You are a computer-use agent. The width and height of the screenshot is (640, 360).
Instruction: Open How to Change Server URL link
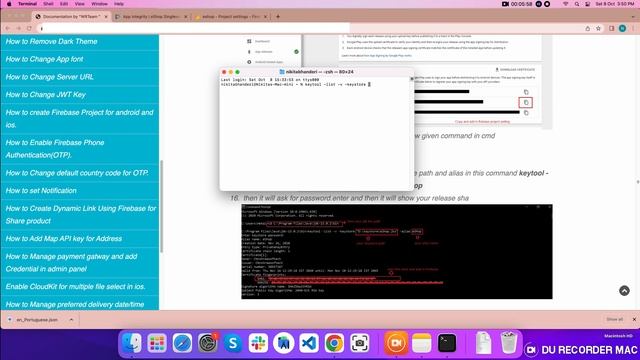(49, 77)
